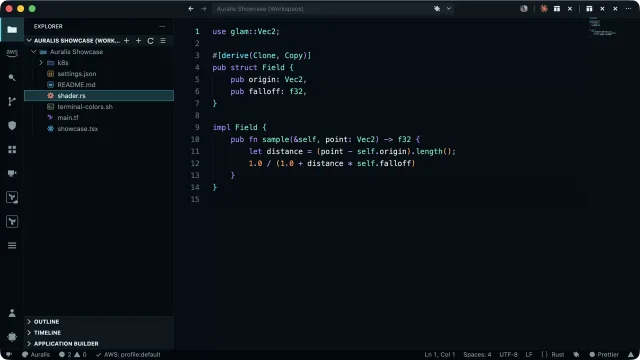Viewport: 640px width, 360px height.
Task: Click the remote window indicator in status bar
Action: 9,355
